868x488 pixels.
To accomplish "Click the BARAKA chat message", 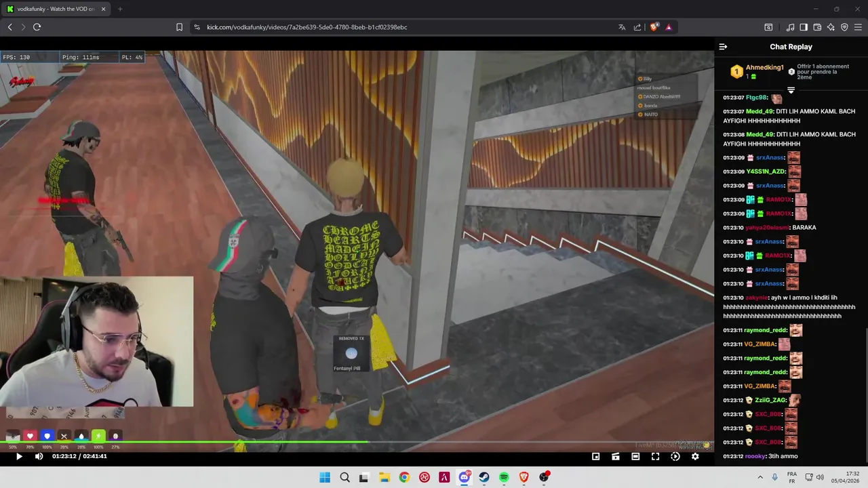I will pos(804,228).
